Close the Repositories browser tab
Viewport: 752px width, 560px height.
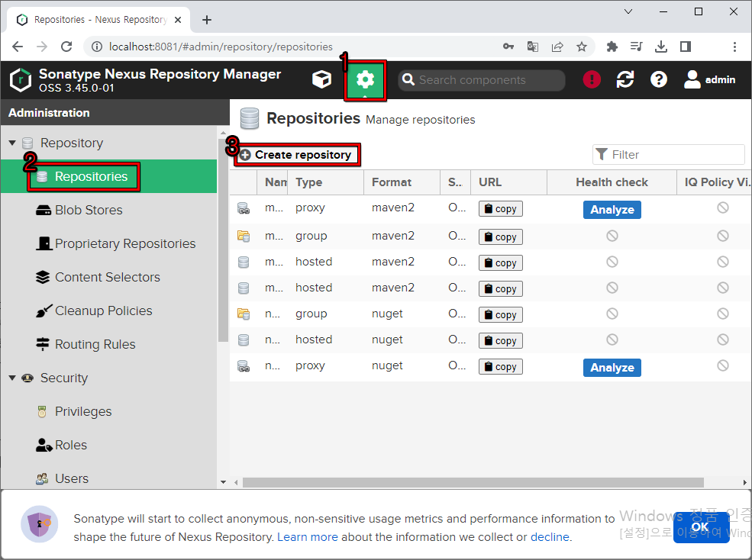(x=178, y=20)
